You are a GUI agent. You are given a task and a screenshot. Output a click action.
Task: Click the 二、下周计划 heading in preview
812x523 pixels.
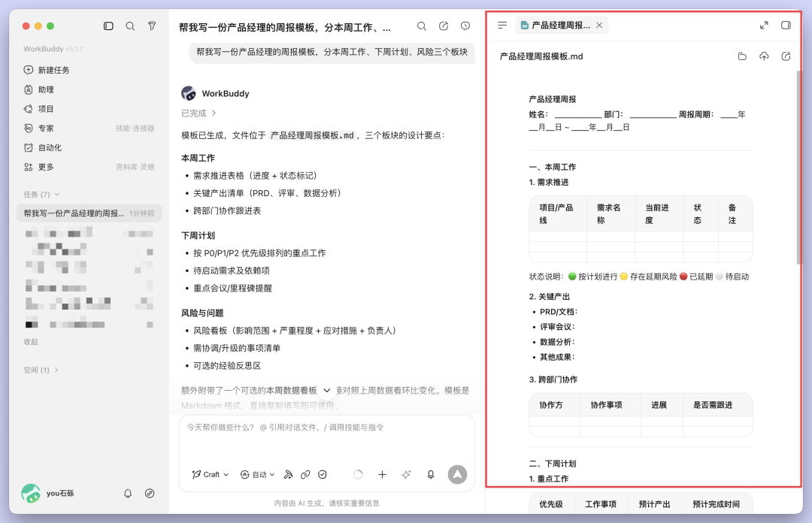pyautogui.click(x=553, y=464)
